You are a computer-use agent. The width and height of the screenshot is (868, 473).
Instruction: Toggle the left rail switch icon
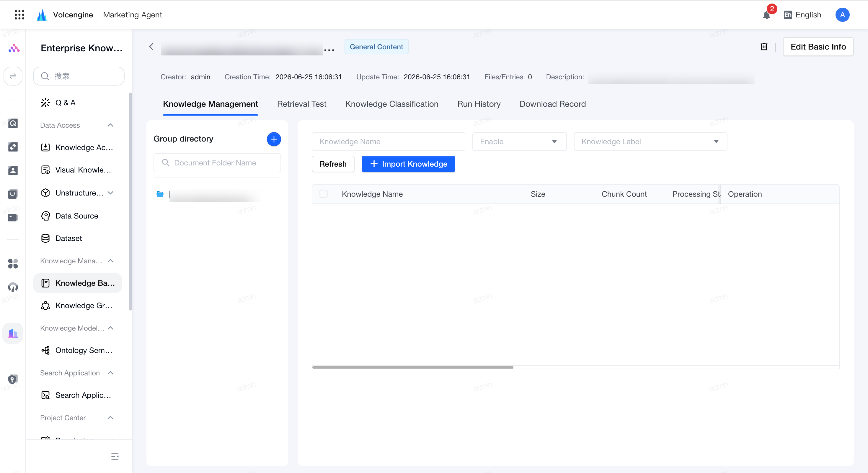13,76
